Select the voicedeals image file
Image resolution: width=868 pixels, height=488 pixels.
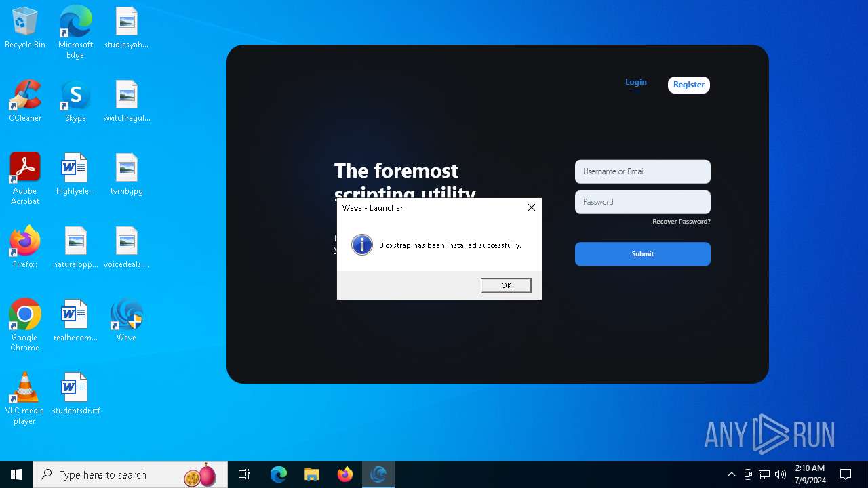tap(126, 248)
